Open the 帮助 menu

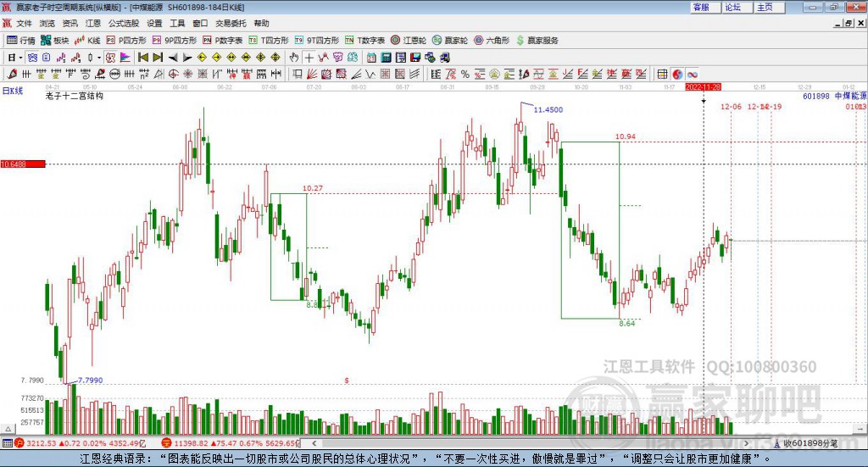pyautogui.click(x=261, y=23)
